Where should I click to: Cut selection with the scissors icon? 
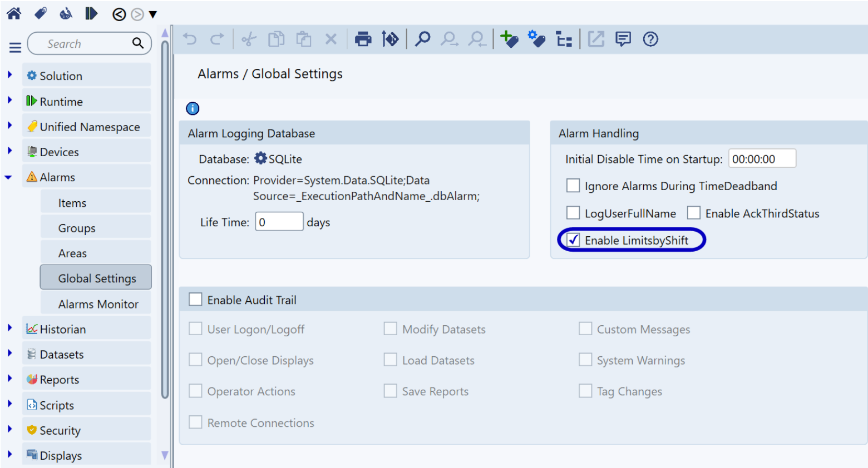(249, 39)
